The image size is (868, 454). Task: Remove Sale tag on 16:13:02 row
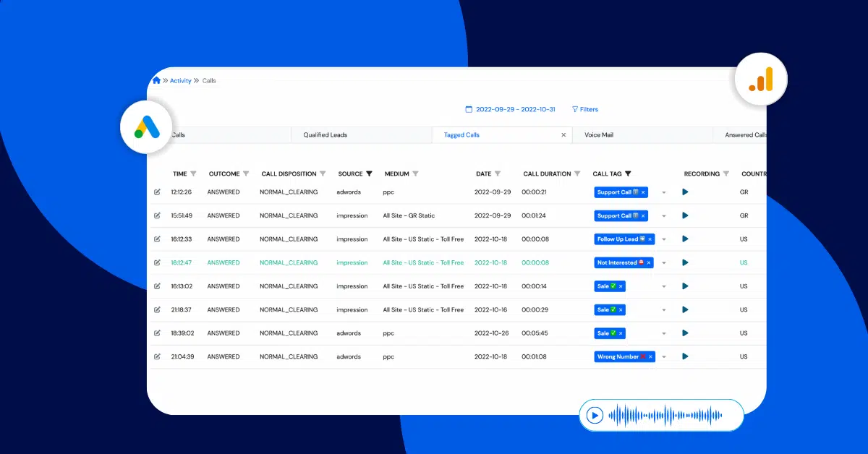point(621,286)
